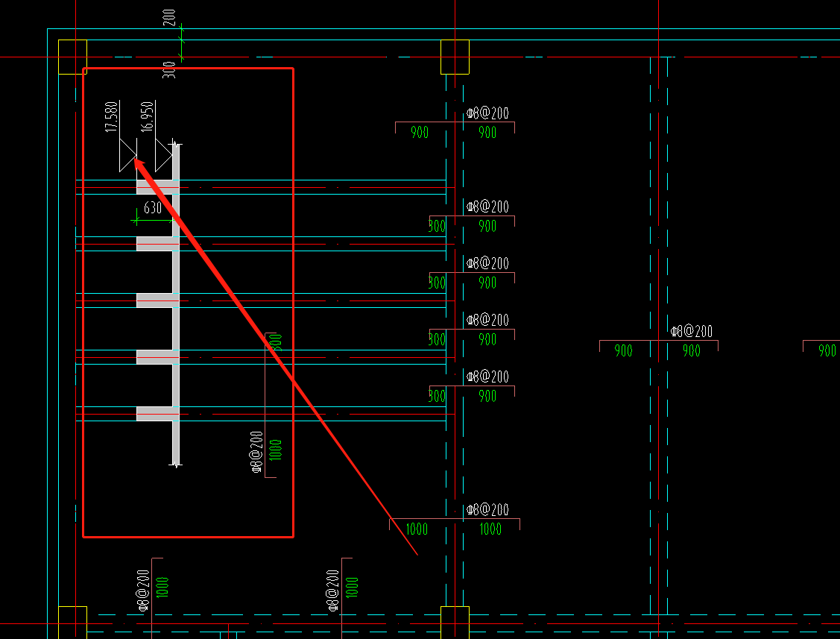
Task: Select the 17.580 elevation text
Action: pos(112,117)
